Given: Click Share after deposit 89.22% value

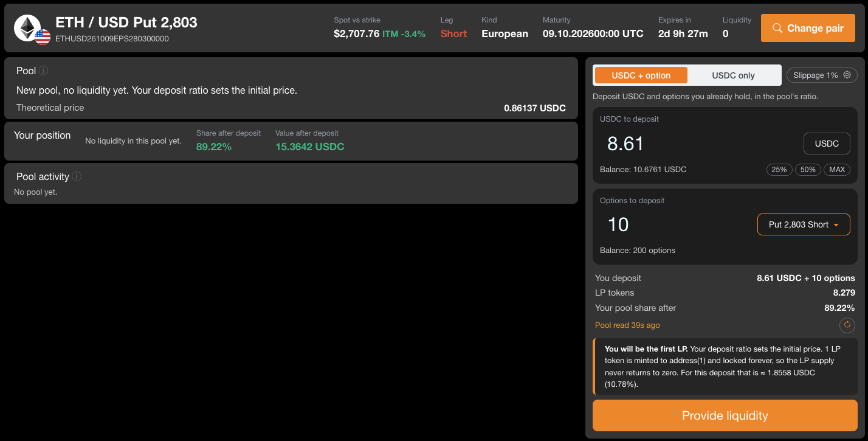Looking at the screenshot, I should 214,147.
